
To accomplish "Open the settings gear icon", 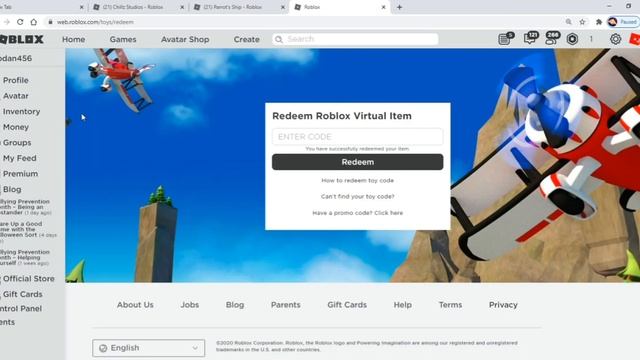I will [615, 39].
